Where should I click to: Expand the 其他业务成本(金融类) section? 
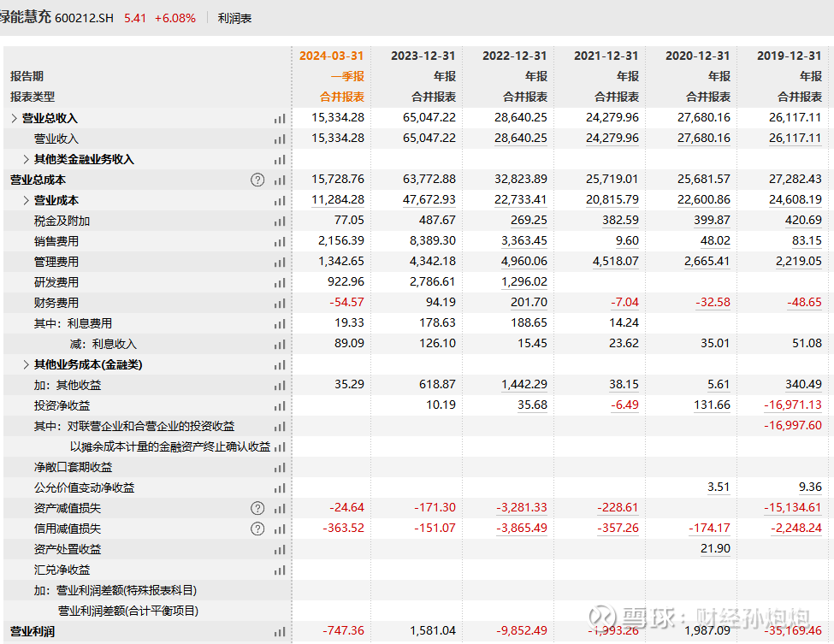(24, 363)
